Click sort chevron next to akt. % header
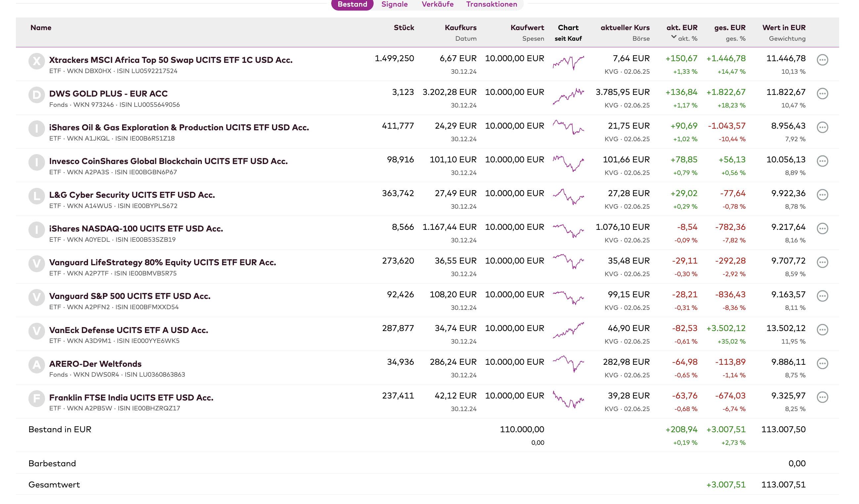This screenshot has width=859, height=504. click(674, 37)
